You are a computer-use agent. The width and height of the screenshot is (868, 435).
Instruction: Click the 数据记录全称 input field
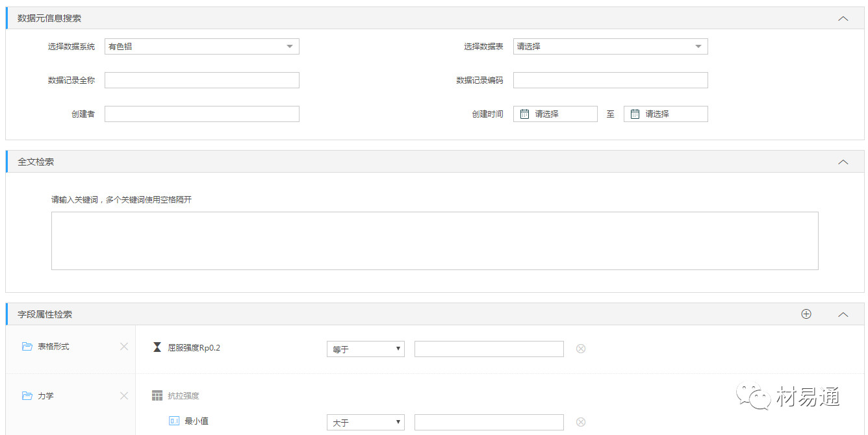[x=201, y=81]
